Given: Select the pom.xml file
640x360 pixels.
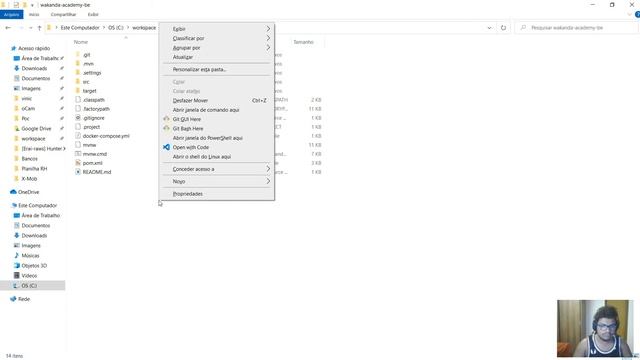Looking at the screenshot, I should (93, 163).
